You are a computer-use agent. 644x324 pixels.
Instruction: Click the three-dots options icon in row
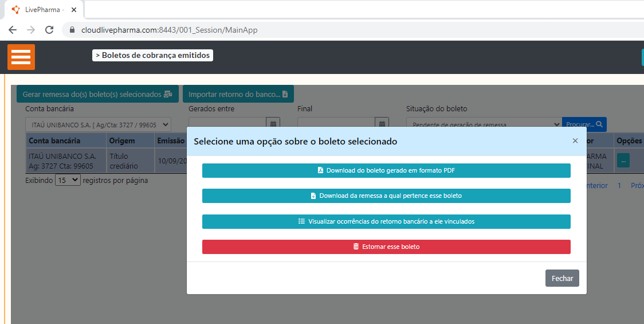[623, 161]
